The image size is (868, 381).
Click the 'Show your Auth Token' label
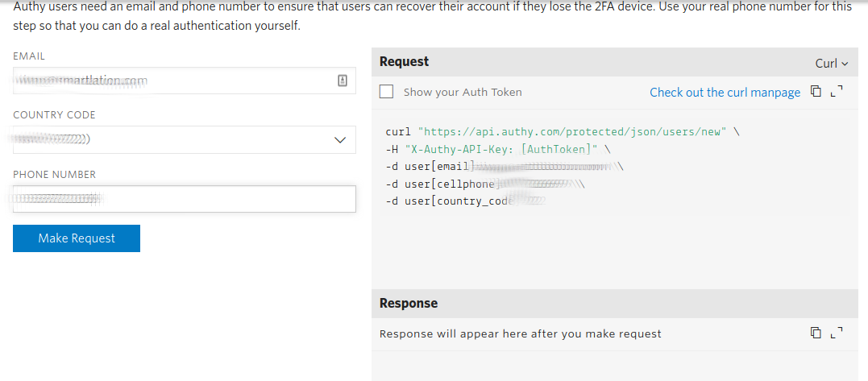(463, 93)
